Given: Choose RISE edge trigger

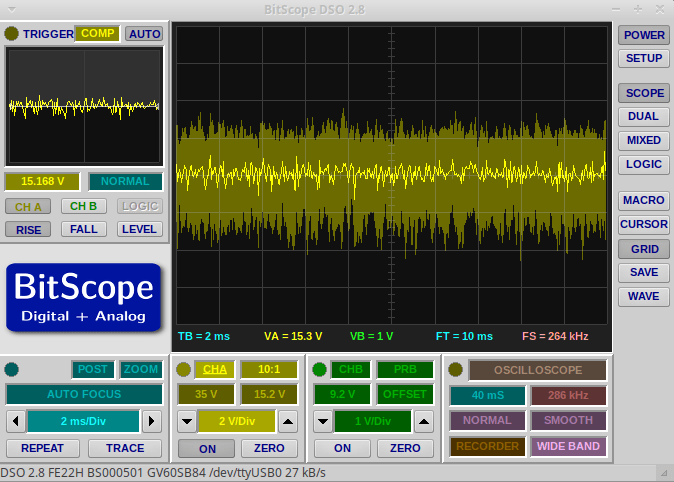Looking at the screenshot, I should pos(28,230).
